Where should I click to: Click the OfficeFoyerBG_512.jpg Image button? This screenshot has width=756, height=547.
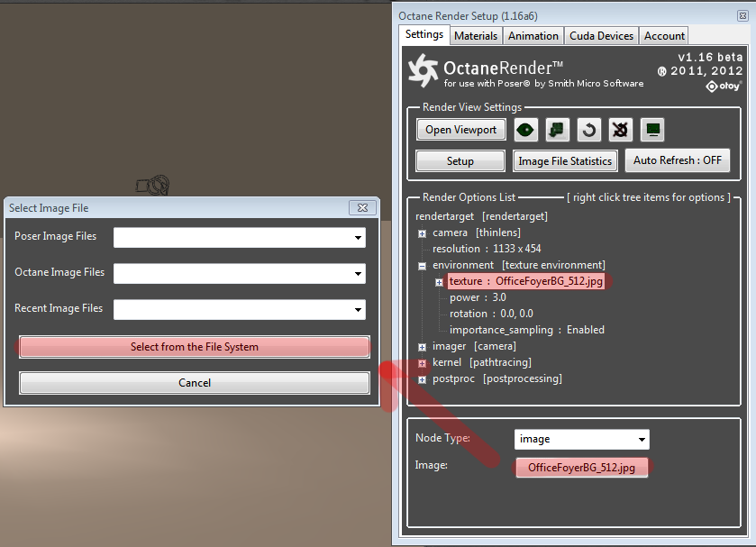click(x=581, y=468)
